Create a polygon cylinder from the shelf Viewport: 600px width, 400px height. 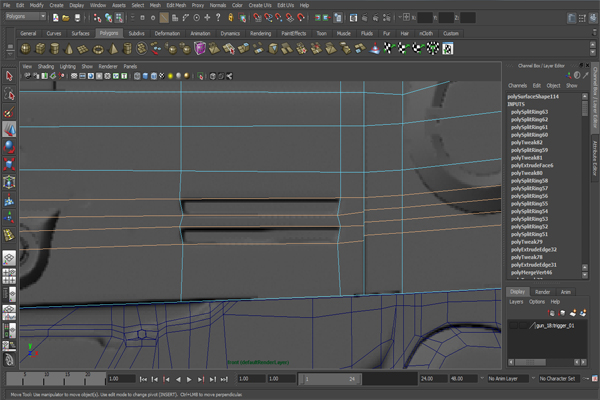(55, 49)
